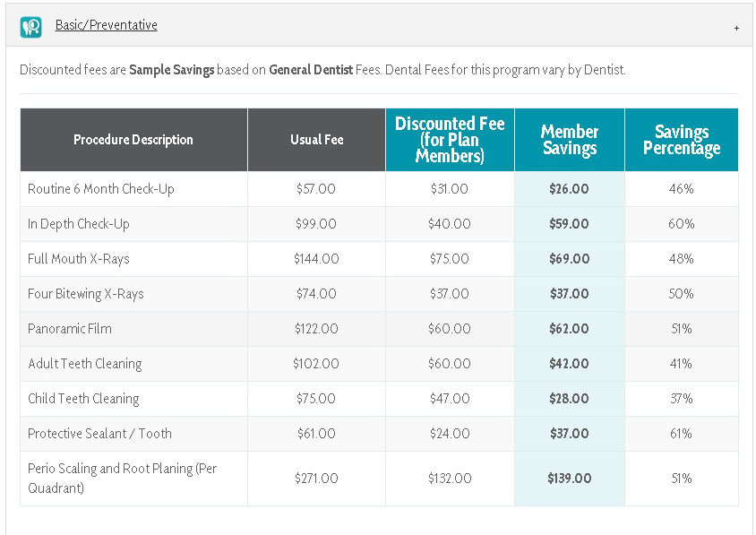Select the Discounted Fee column header
Viewport: 756px width, 535px height.
click(449, 140)
